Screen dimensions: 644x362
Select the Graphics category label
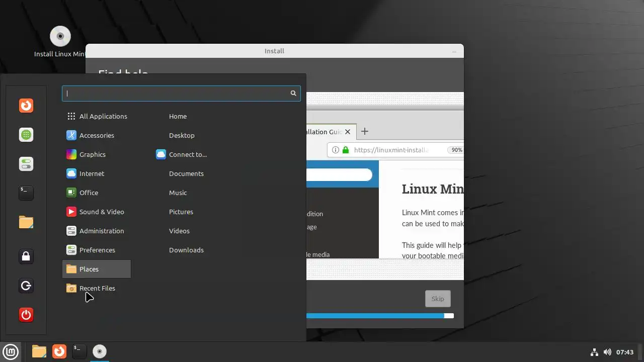[x=93, y=154]
